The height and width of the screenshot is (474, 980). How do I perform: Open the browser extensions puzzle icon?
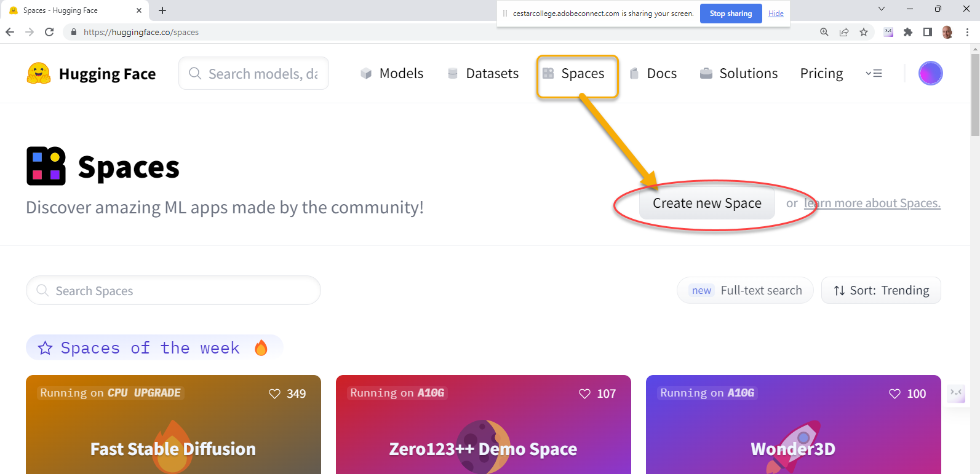click(908, 32)
